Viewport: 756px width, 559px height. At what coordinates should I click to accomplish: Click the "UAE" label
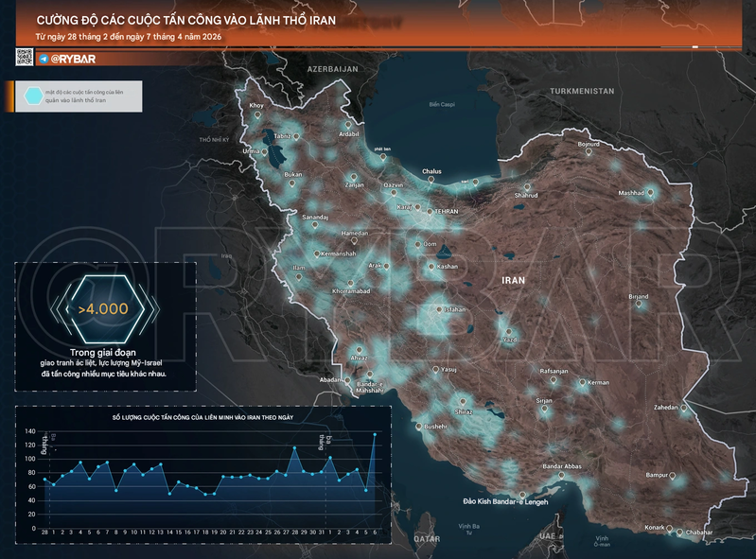click(x=547, y=536)
